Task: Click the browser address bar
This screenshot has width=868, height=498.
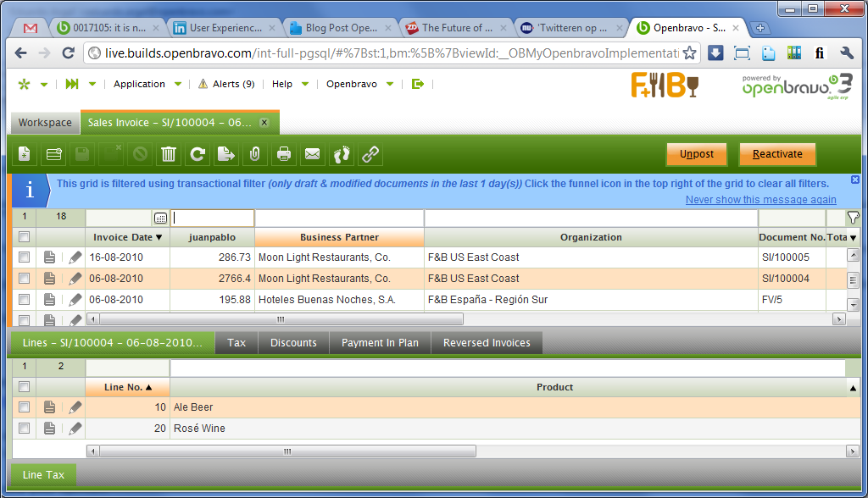Action: tap(391, 53)
